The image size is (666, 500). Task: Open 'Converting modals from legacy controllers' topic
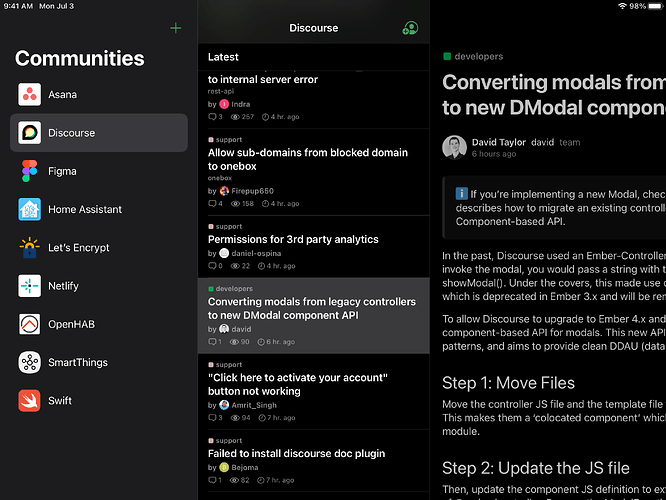click(x=312, y=308)
